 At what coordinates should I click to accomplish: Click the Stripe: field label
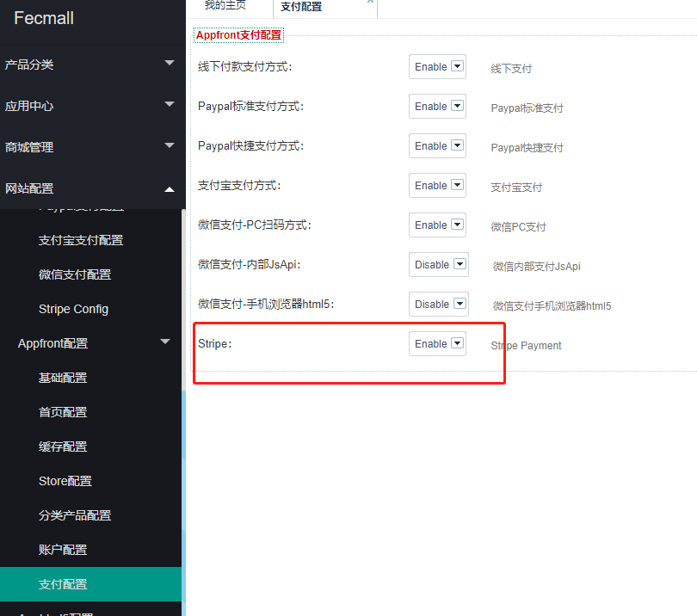click(215, 344)
